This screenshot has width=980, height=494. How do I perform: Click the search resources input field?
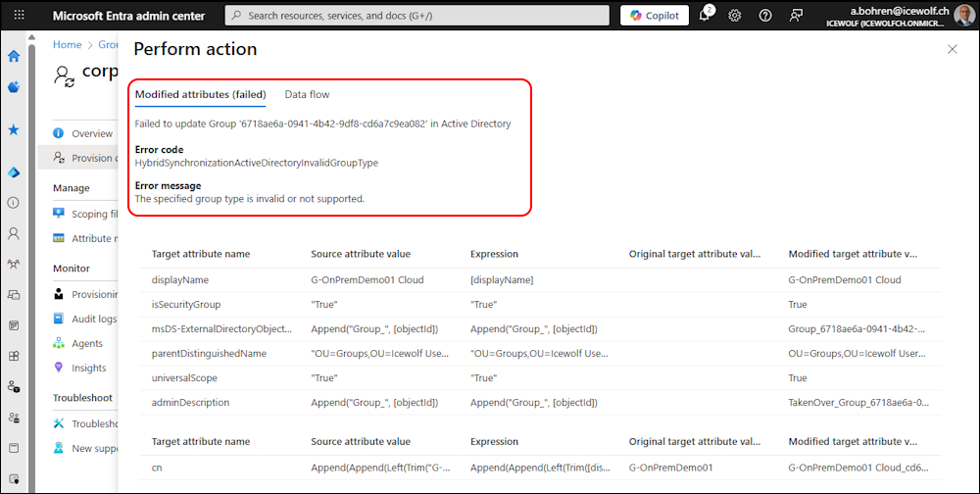tap(416, 16)
